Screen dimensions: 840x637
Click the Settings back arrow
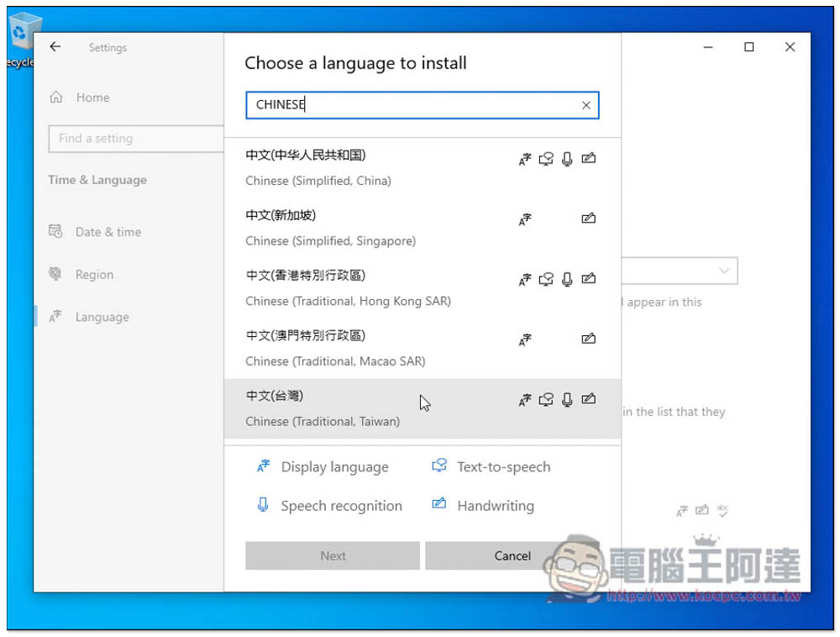[55, 46]
